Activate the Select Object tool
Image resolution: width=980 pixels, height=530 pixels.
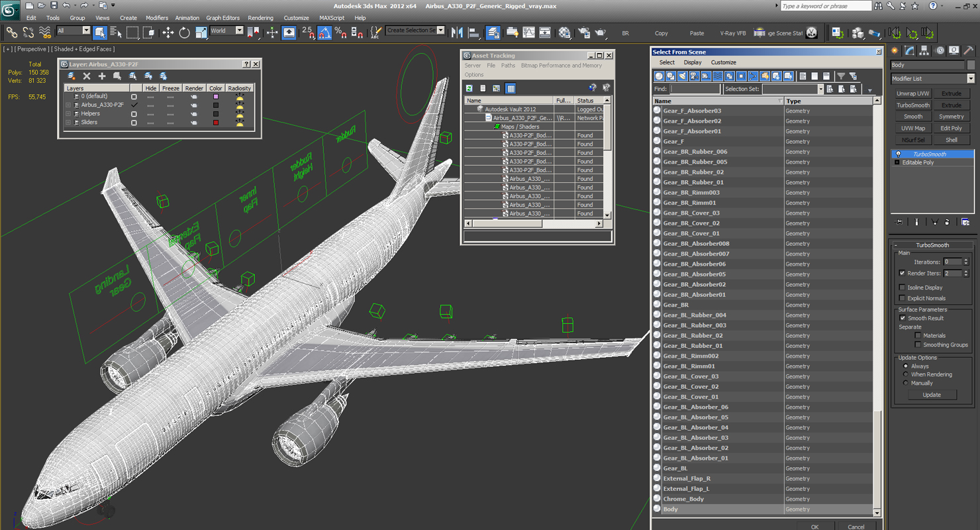[100, 32]
